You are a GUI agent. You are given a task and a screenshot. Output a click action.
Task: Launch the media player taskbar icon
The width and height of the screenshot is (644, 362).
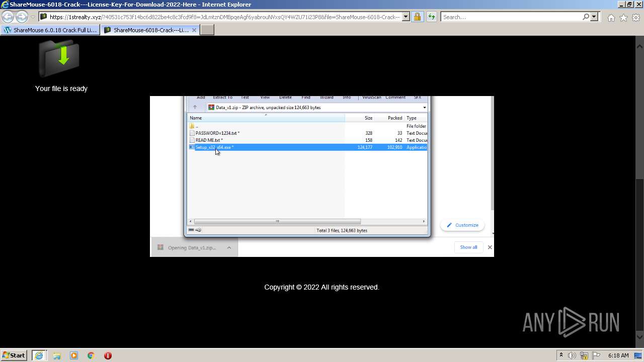[74, 355]
